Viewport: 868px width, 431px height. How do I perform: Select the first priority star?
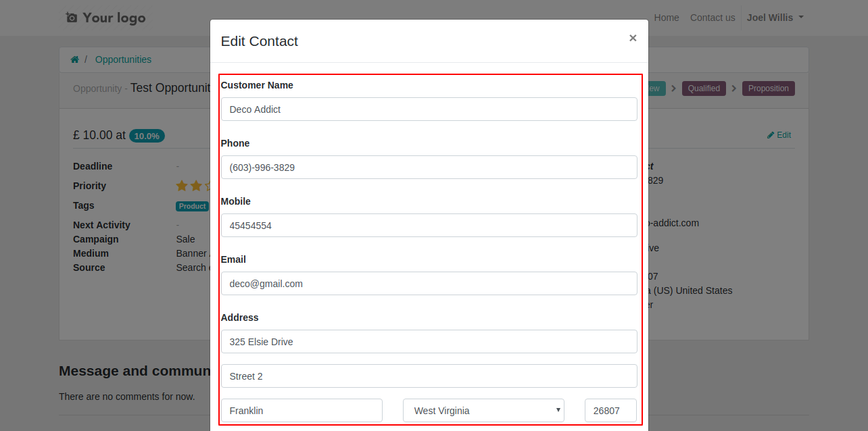click(x=182, y=185)
